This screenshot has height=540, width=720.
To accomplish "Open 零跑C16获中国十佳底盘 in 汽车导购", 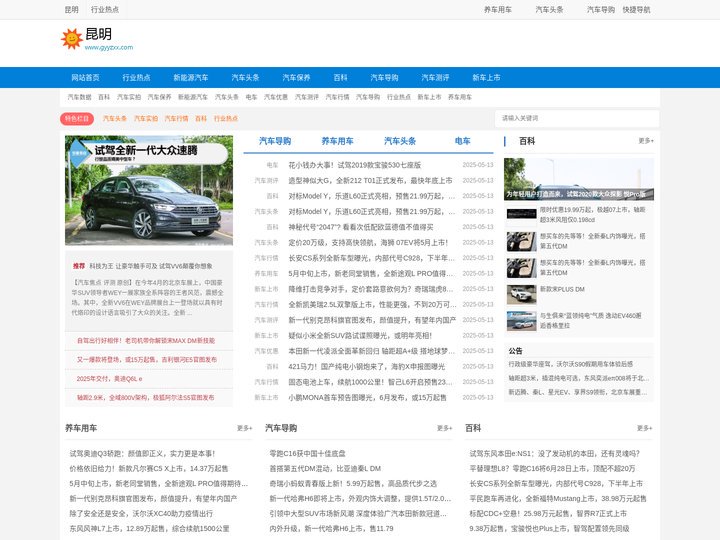I will [307, 454].
